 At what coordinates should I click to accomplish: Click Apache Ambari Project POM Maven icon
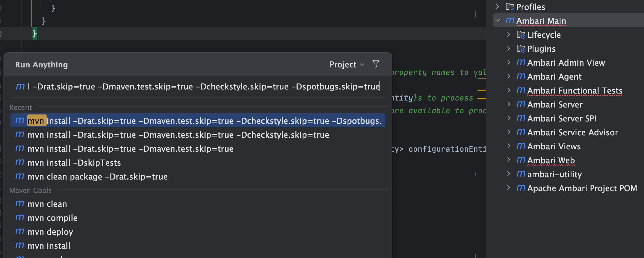click(x=521, y=188)
